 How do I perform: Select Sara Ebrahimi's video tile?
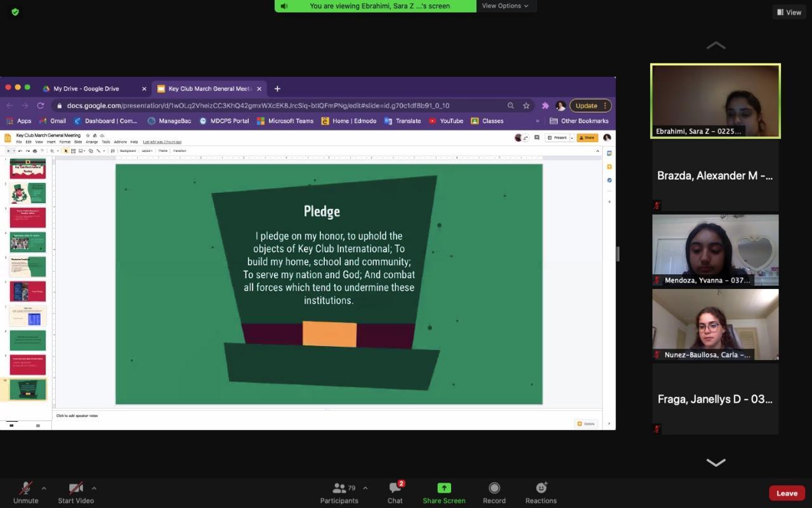click(716, 100)
